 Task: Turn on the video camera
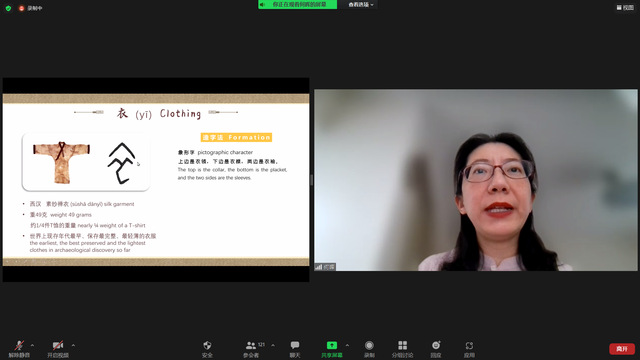(x=58, y=345)
